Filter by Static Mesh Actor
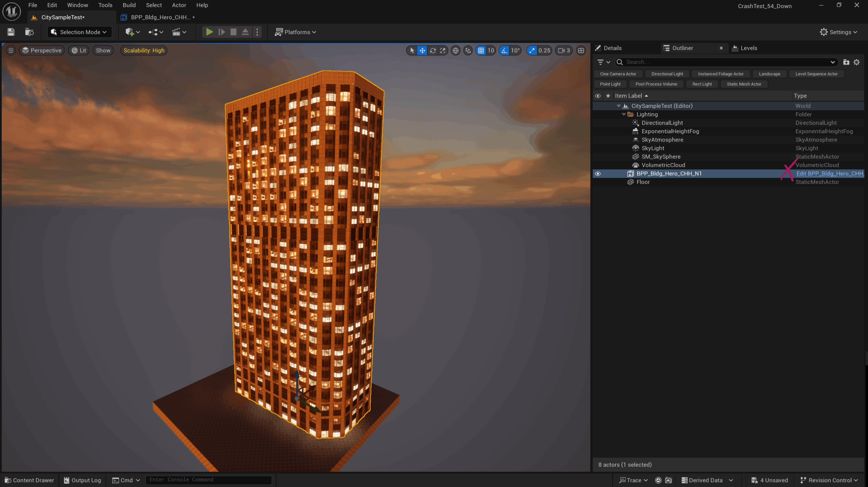 tap(744, 84)
